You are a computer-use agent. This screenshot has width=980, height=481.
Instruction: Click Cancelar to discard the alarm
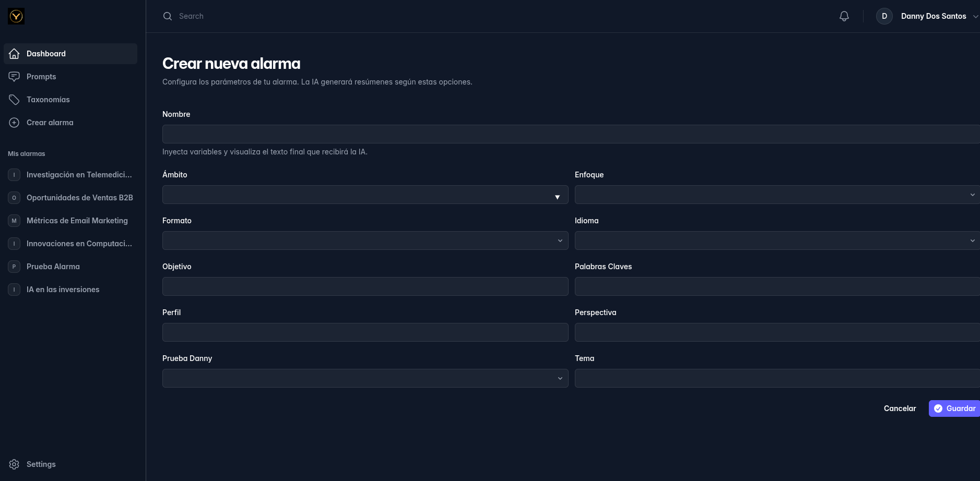tap(900, 408)
